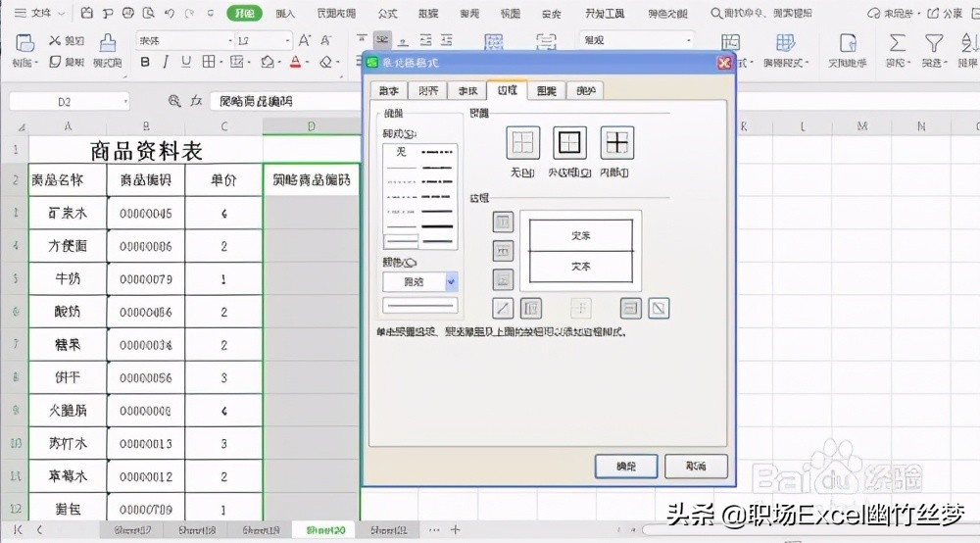Select the Format Painter brush icon
Image resolution: width=980 pixels, height=543 pixels.
coord(108,42)
